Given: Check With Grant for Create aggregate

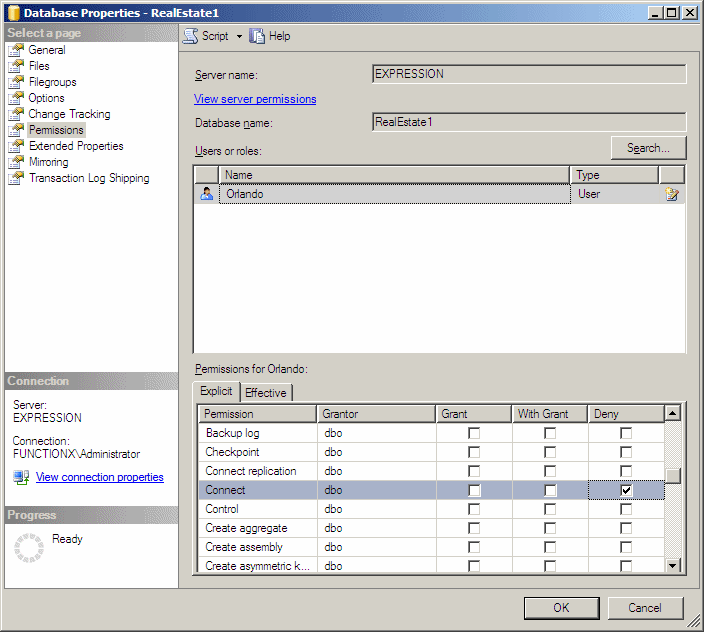Looking at the screenshot, I should 550,528.
